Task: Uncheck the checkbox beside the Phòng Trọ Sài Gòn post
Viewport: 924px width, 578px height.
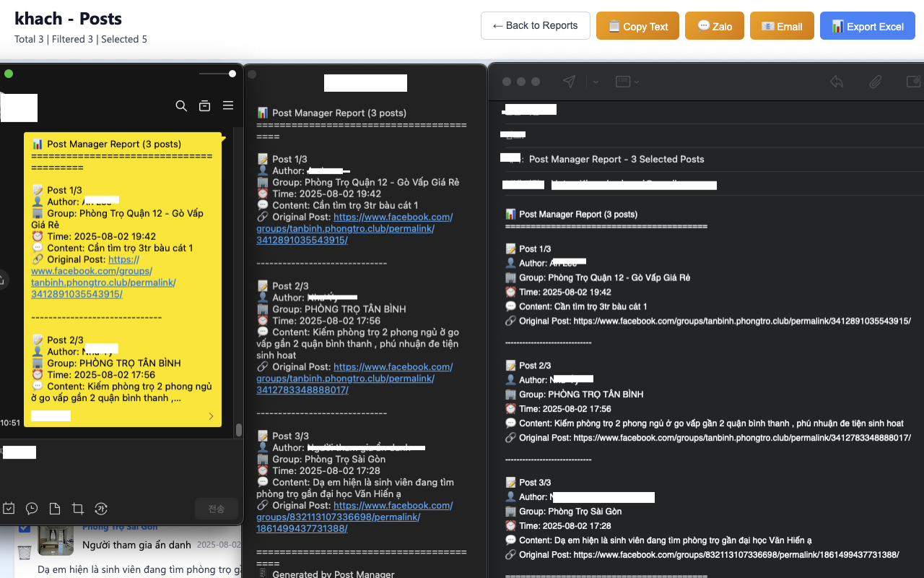Action: click(x=24, y=528)
